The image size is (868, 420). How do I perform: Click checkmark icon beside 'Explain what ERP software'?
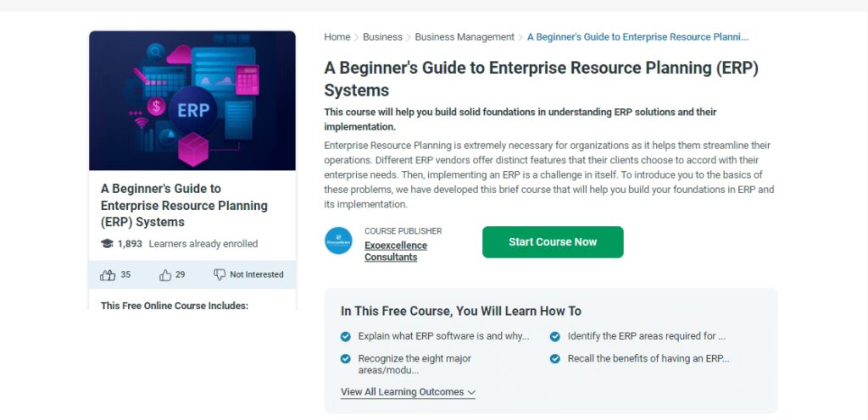[x=346, y=336]
